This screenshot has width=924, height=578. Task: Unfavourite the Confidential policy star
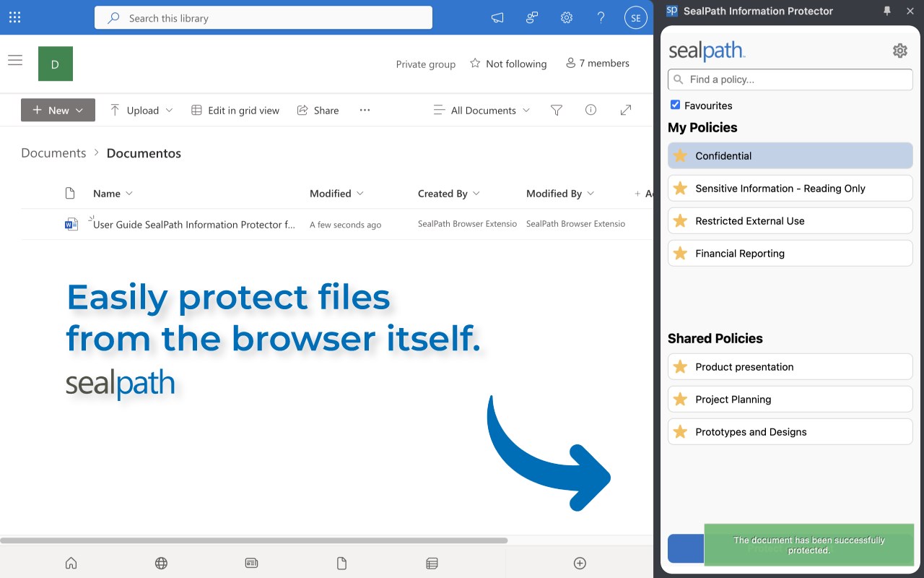point(680,155)
